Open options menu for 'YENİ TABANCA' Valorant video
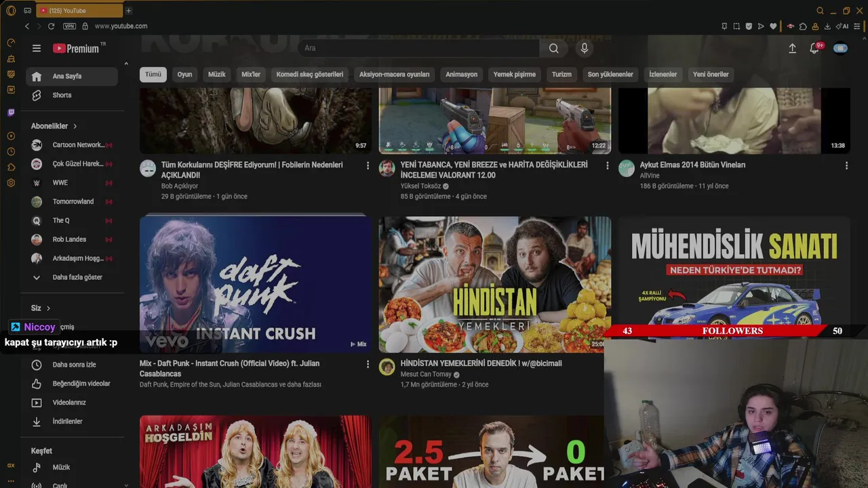The image size is (868, 488). 607,165
